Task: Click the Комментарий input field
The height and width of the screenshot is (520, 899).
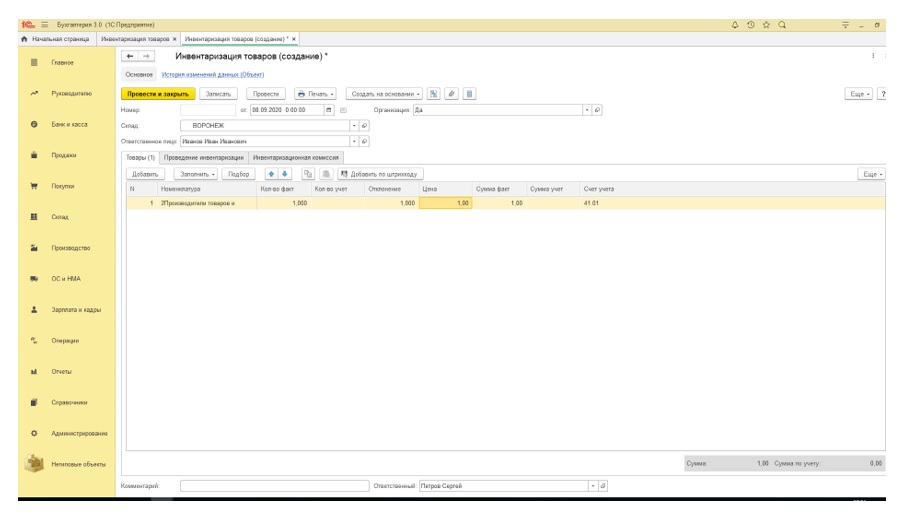Action: tap(274, 486)
